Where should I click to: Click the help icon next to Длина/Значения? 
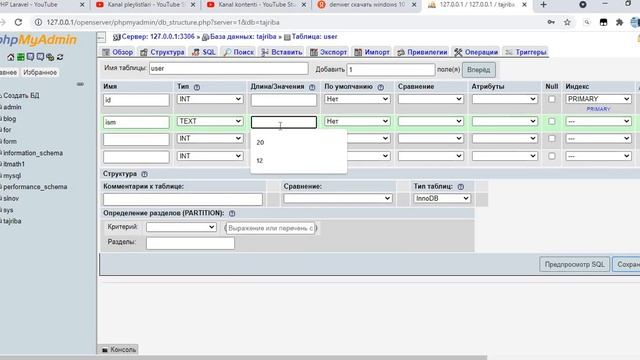click(x=312, y=87)
